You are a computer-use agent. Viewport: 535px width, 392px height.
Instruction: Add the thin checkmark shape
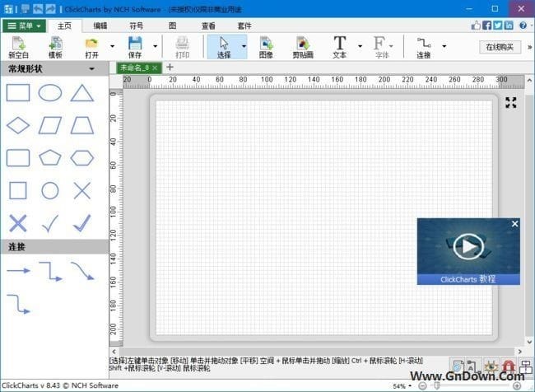coord(50,223)
